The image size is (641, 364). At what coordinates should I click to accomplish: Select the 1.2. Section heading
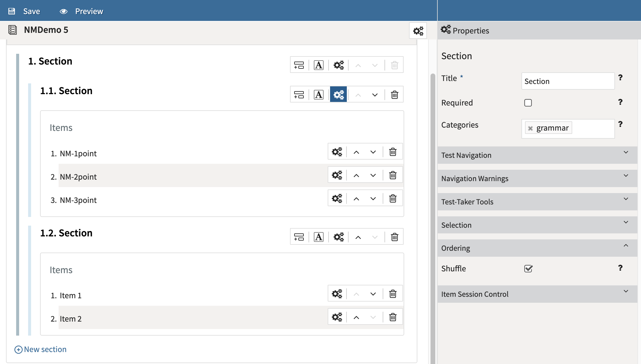(66, 233)
